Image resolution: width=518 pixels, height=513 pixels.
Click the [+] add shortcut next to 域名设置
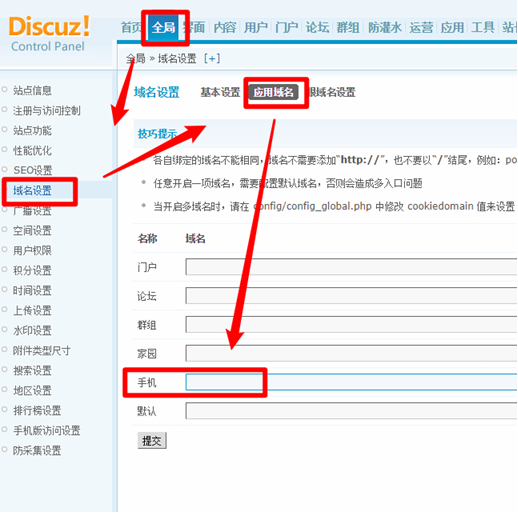pos(212,59)
